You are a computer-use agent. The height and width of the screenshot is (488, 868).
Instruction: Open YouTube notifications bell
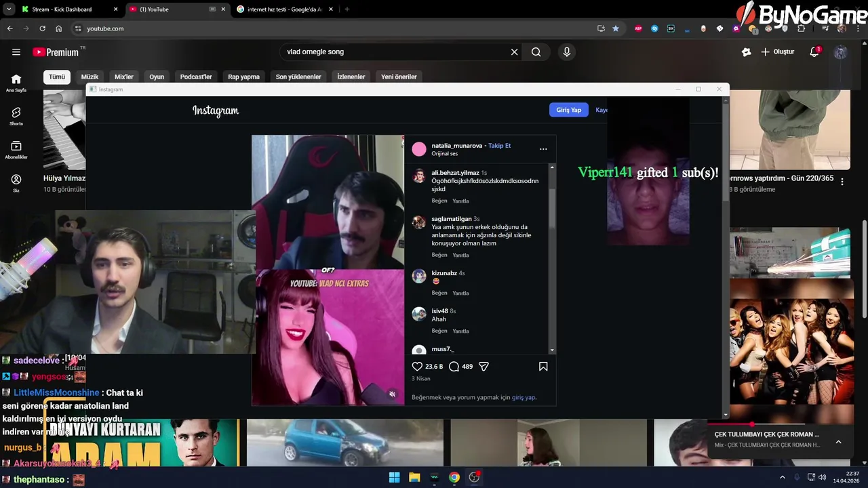[815, 52]
